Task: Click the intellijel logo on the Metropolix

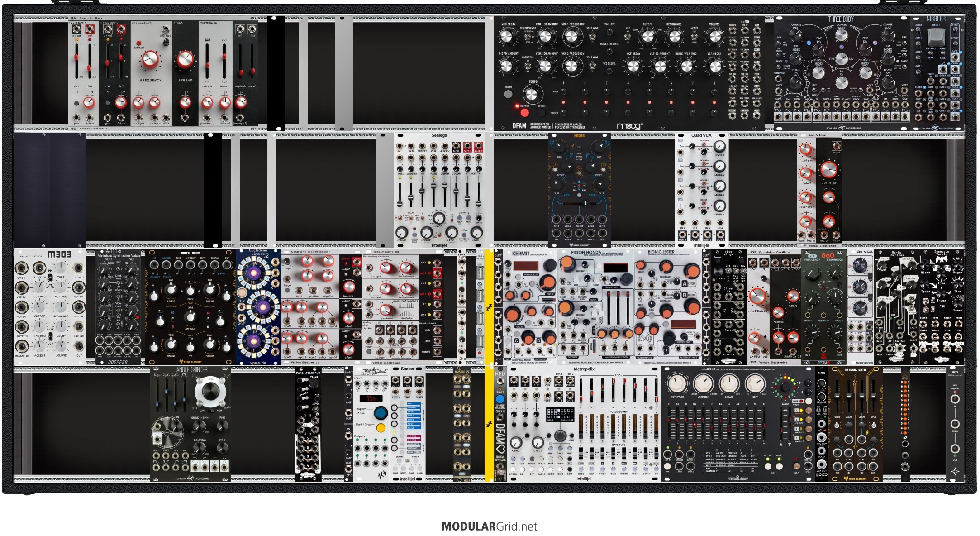Action: coord(584,479)
